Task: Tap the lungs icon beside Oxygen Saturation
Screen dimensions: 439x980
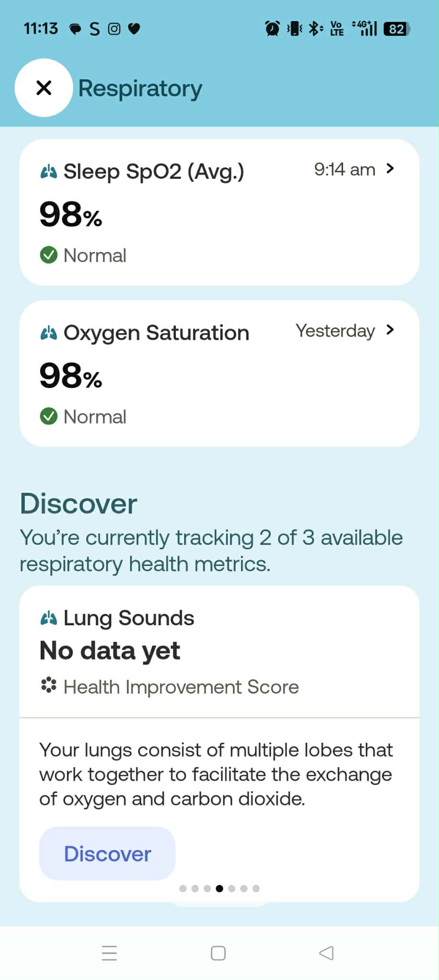Action: point(49,333)
